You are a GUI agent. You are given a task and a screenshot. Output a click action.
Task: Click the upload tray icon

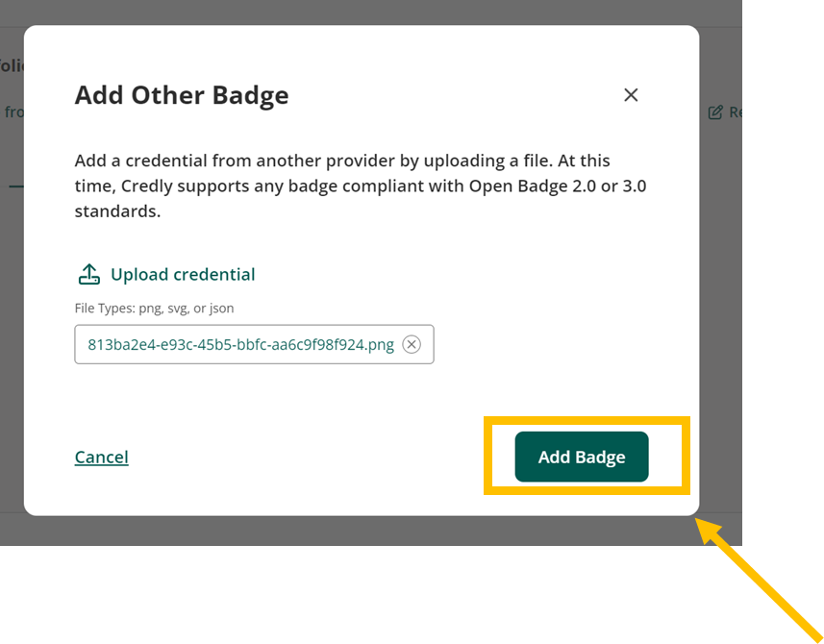[x=88, y=274]
